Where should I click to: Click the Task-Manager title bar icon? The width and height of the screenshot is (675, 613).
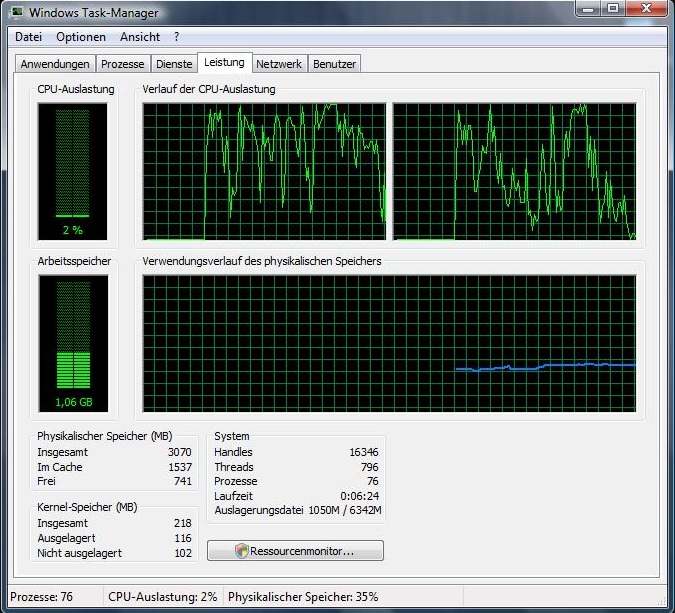17,12
